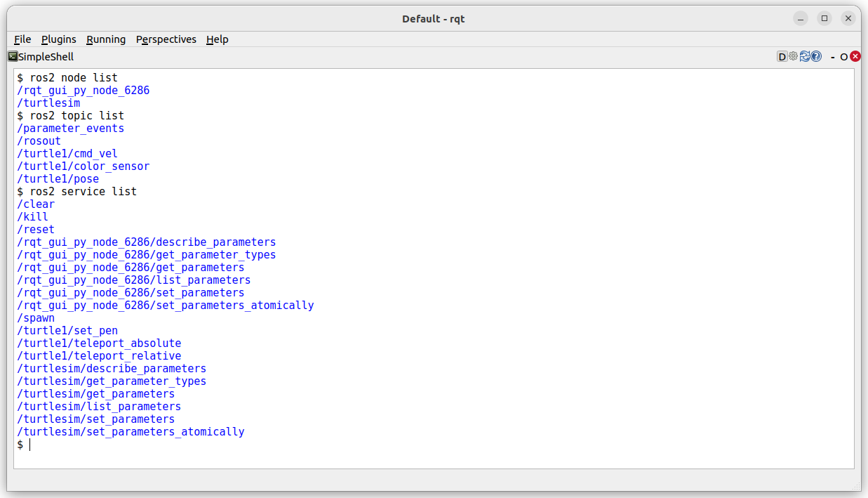Click the SimpleShell terminal icon in title
Screen dimensions: 868x498
(13, 57)
